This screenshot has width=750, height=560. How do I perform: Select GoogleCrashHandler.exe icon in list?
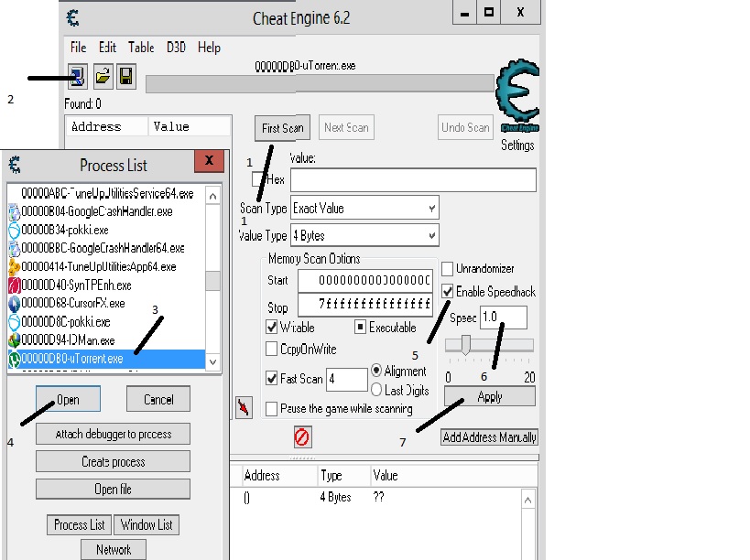tap(15, 211)
